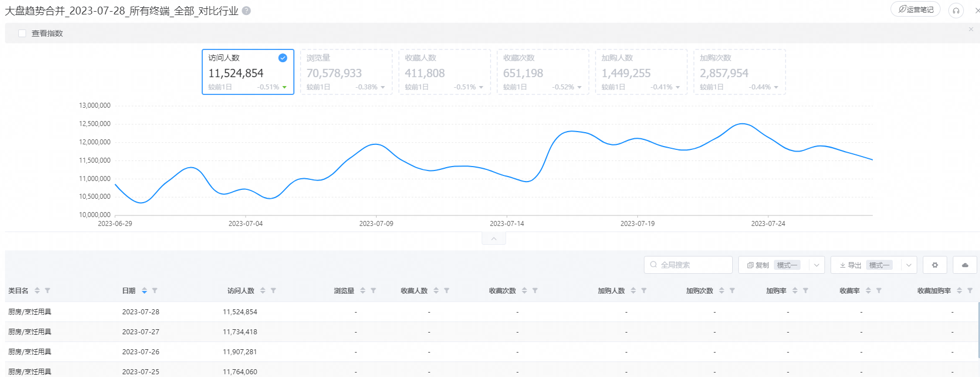Filter the 访问人数 column
Screen dimensions: 980x377
point(273,290)
